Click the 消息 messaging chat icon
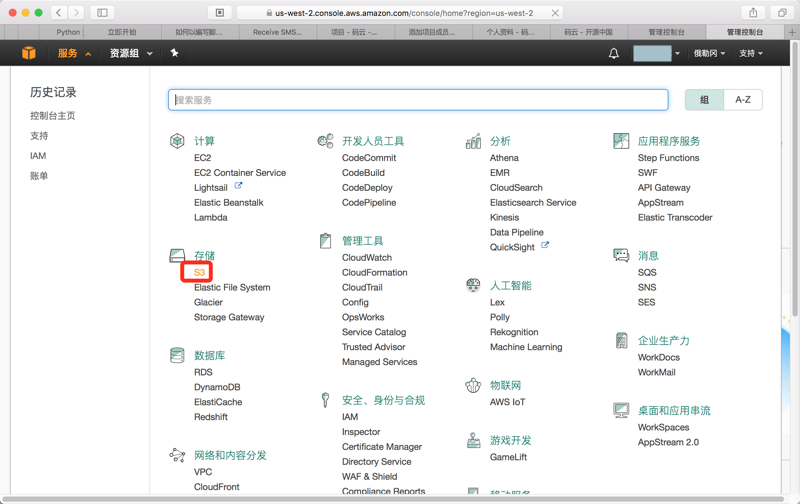 coord(621,255)
